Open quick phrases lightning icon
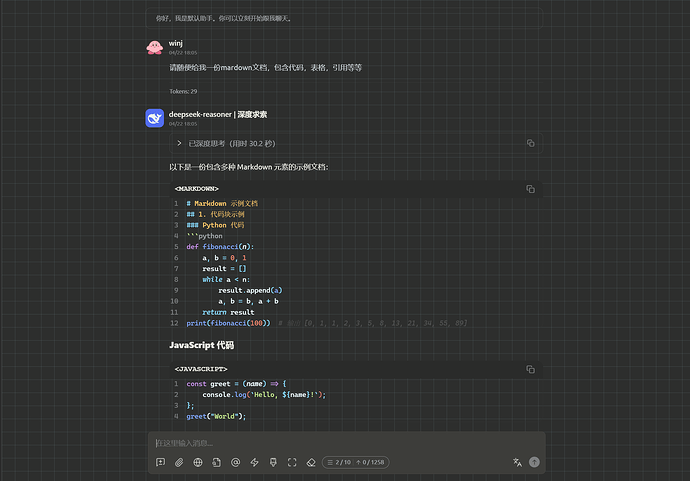 pos(254,462)
